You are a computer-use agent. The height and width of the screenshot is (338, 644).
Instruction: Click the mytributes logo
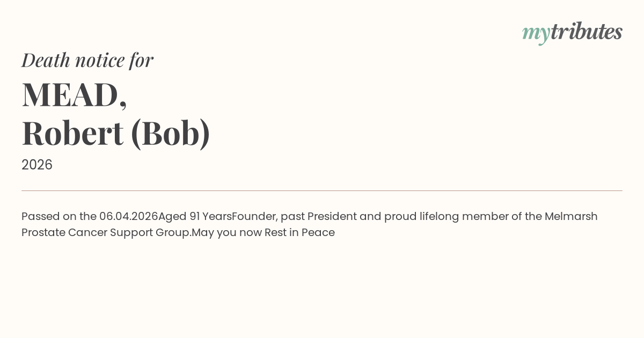572,32
